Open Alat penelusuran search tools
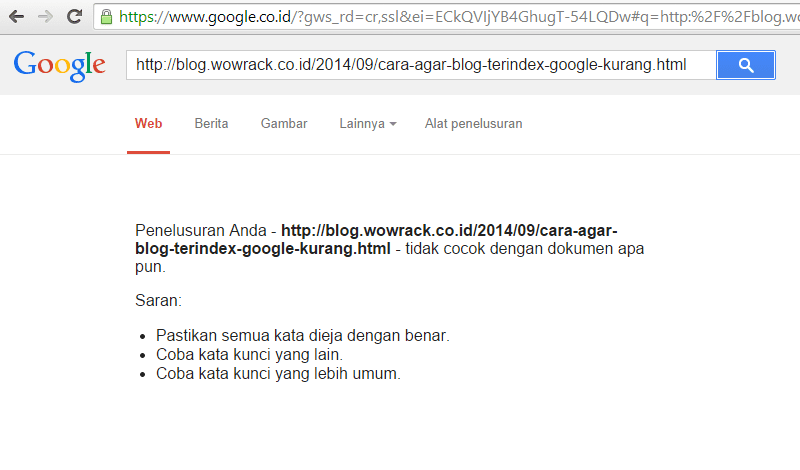800x470 pixels. 473,123
